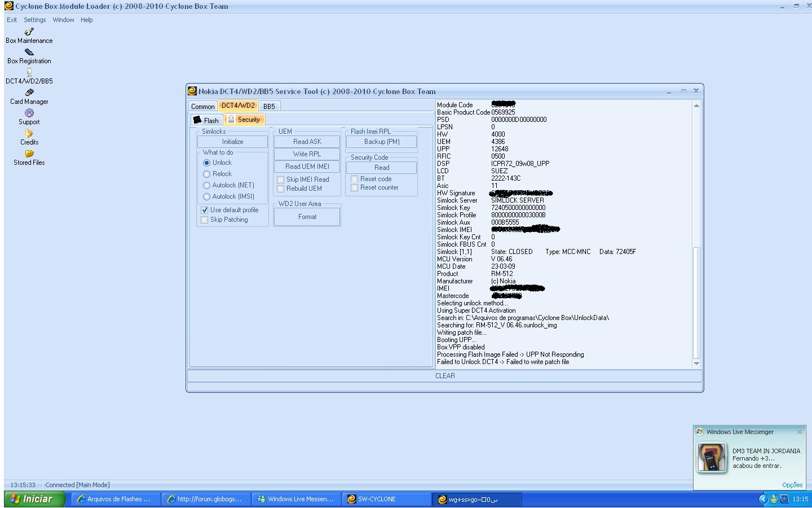Launch DCT4/WD2/BB5 module icon

[29, 72]
